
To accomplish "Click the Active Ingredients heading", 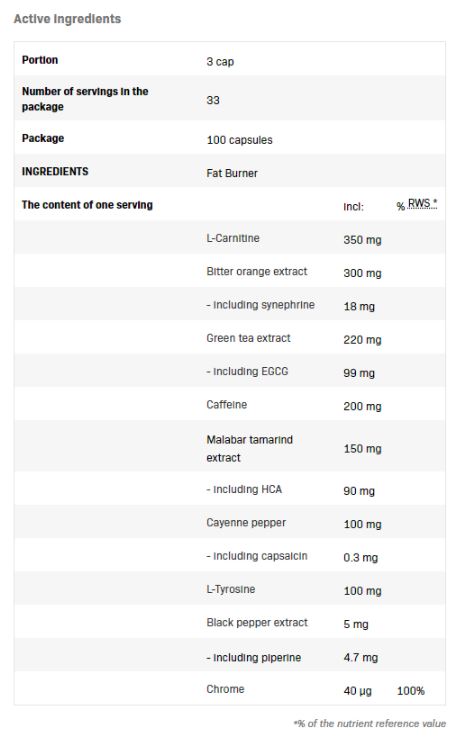I will point(67,19).
